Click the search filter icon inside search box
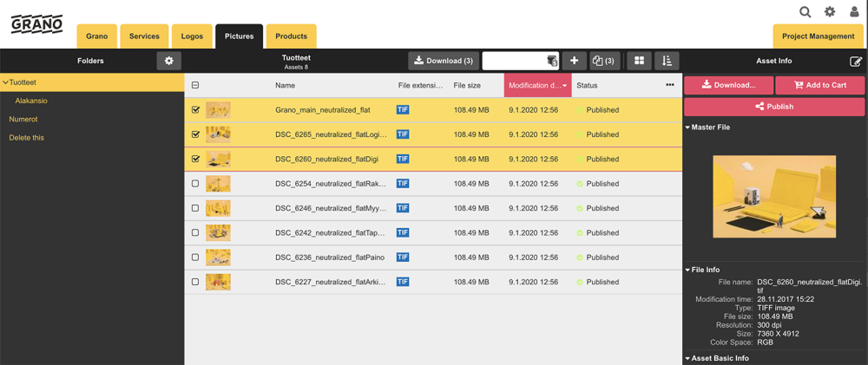 pos(552,61)
